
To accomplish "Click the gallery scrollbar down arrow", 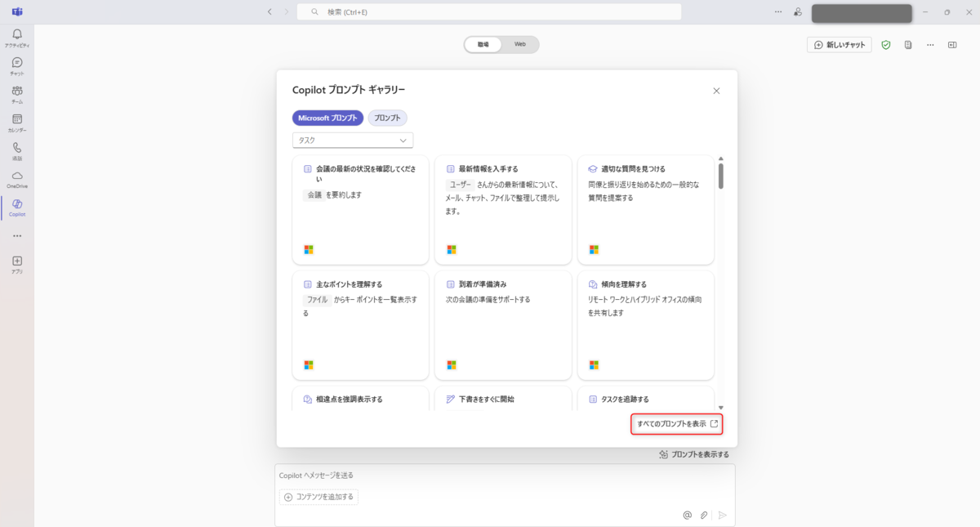I will point(720,407).
